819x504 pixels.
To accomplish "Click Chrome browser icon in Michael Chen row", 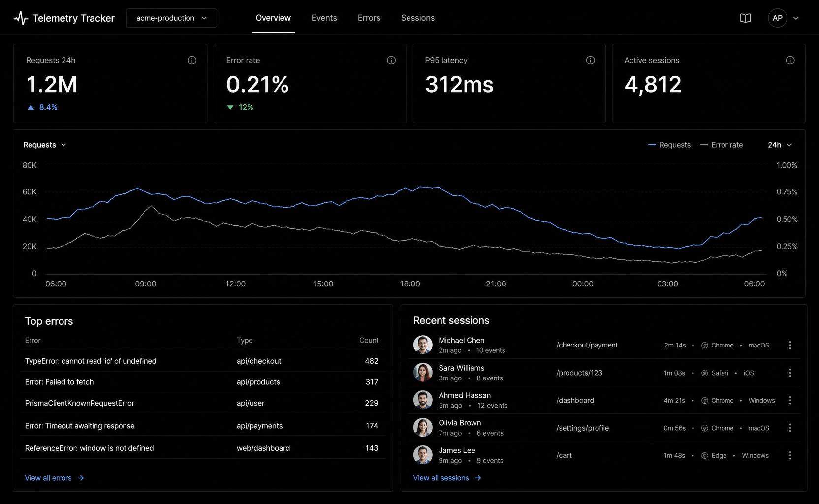I will (x=704, y=346).
